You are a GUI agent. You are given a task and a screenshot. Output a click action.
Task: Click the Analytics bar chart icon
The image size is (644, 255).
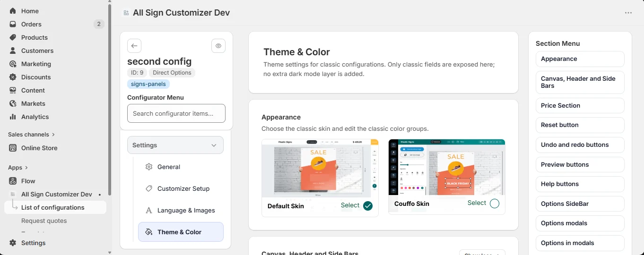[13, 117]
